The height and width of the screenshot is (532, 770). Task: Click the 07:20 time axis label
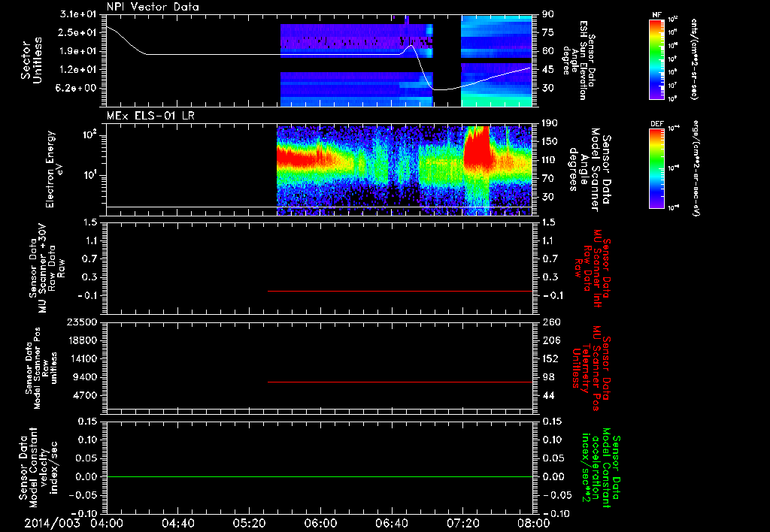[462, 523]
